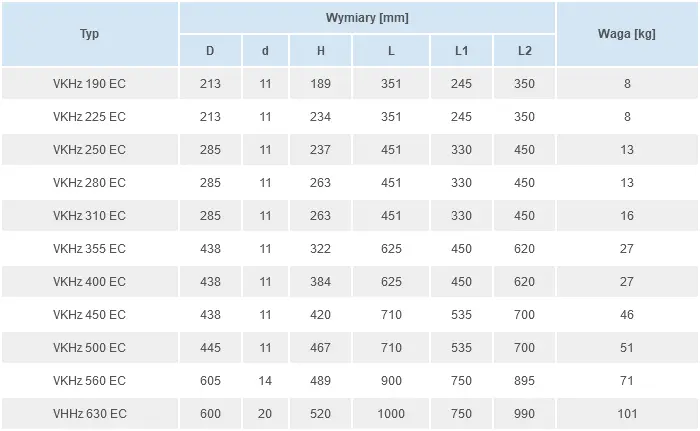
Task: Click the VKHz 500 EC row label
Action: (89, 348)
